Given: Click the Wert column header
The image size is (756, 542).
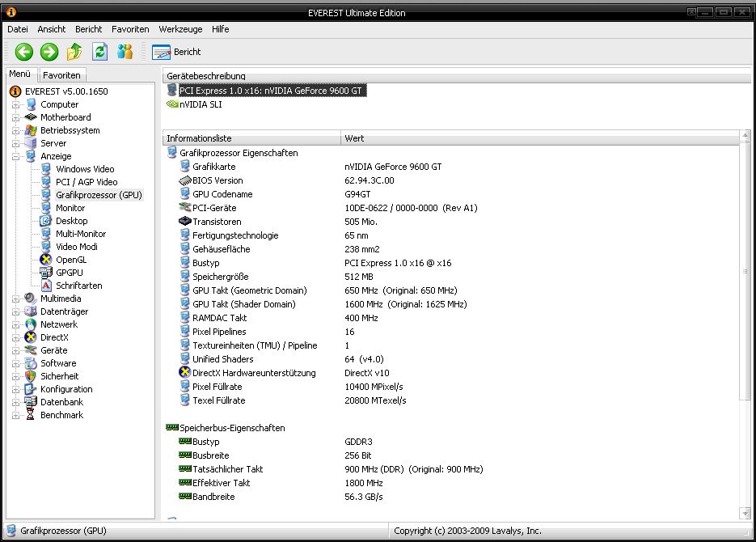Looking at the screenshot, I should coord(539,138).
